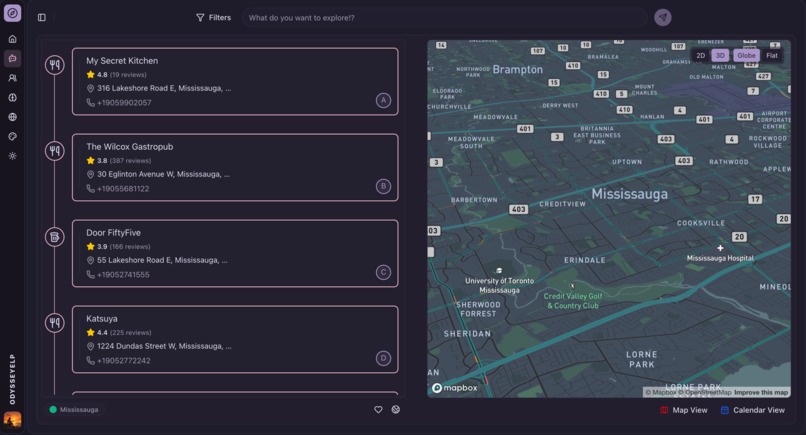
Task: Click the SHERIDAN label on the map
Action: tap(467, 334)
